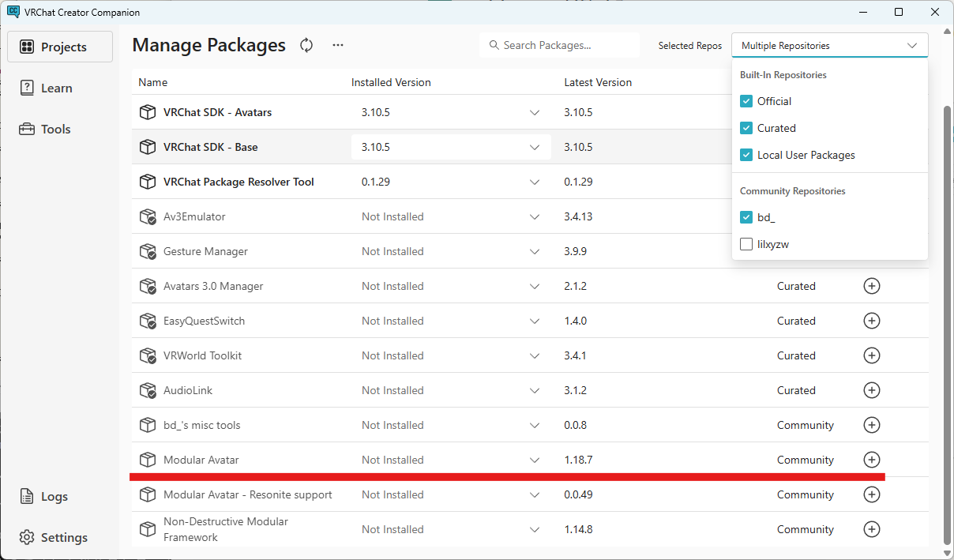954x560 pixels.
Task: Add the AudioLink package
Action: (x=872, y=390)
